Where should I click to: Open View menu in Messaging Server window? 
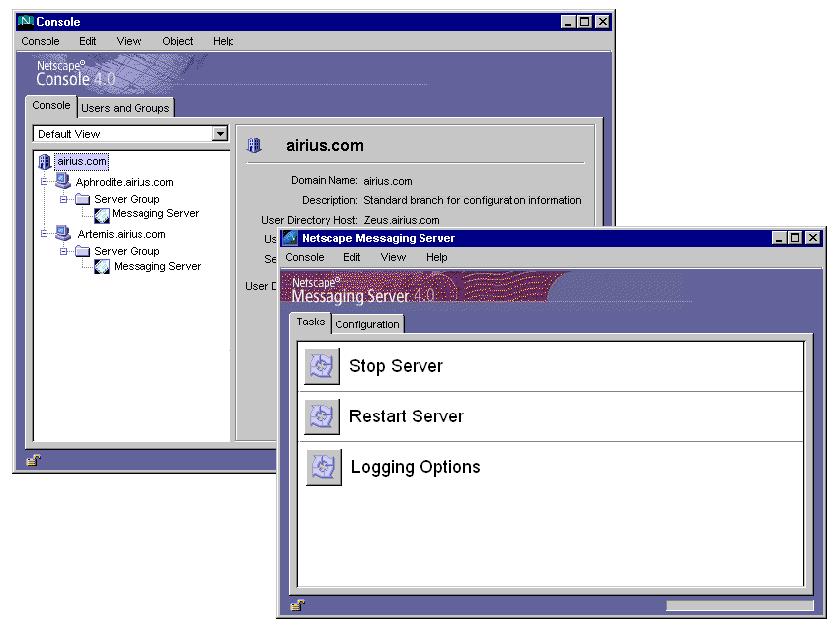coord(393,257)
